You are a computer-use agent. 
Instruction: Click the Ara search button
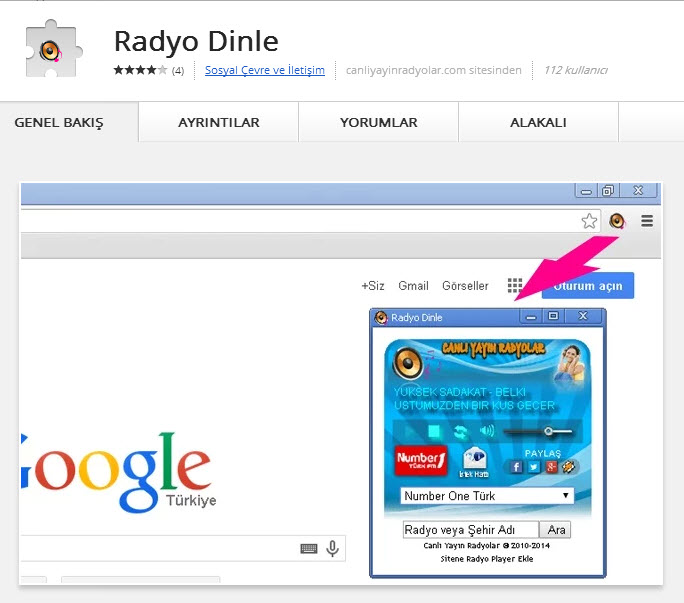coord(555,530)
